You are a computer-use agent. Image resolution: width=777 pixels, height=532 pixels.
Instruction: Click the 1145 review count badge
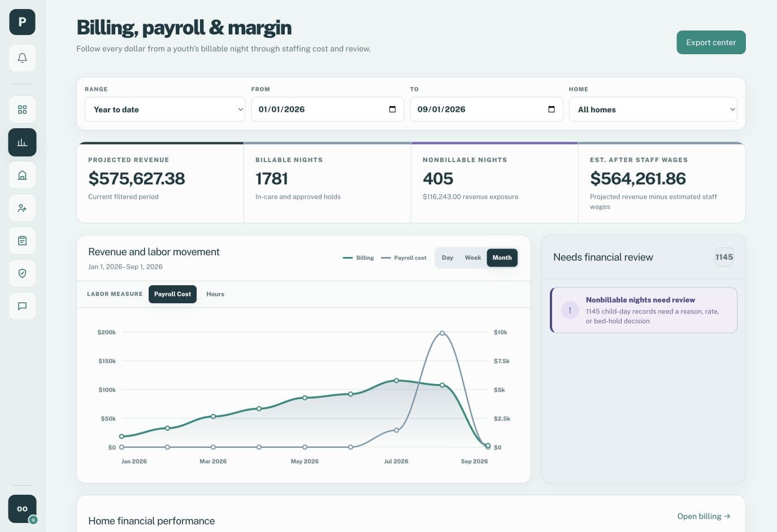[724, 257]
